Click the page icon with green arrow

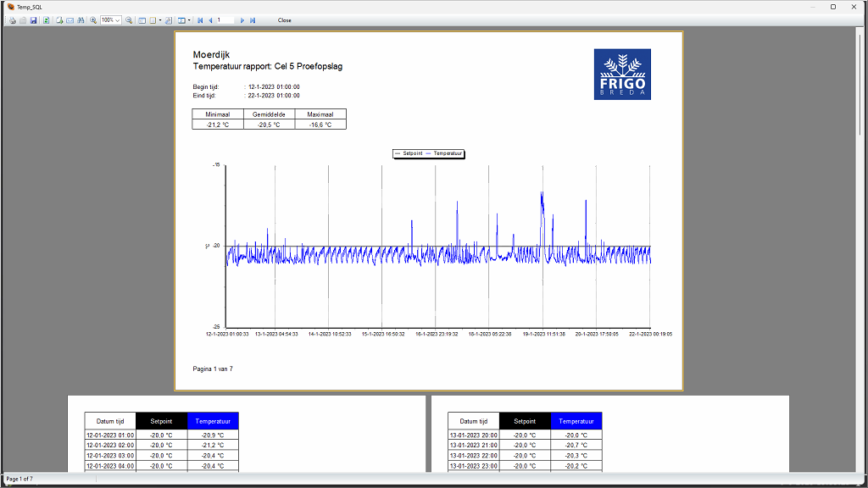59,20
